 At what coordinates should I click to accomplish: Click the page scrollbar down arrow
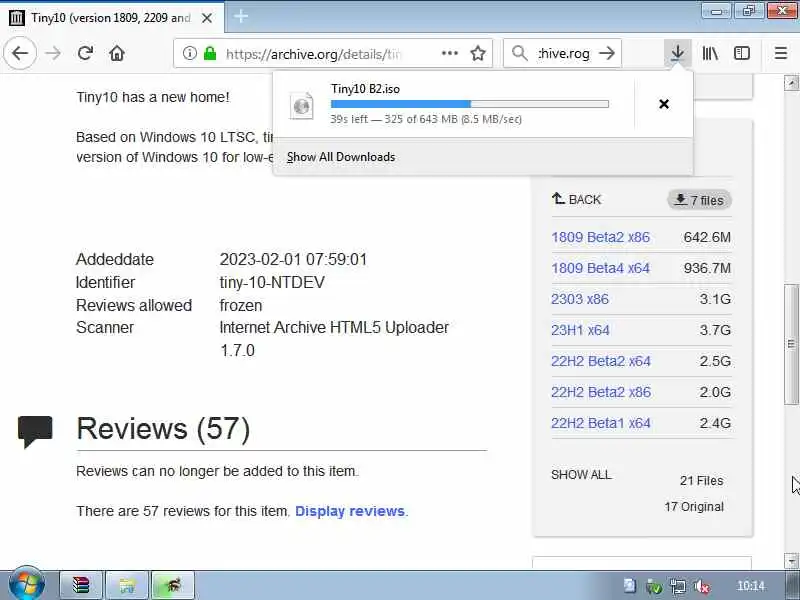pos(791,560)
